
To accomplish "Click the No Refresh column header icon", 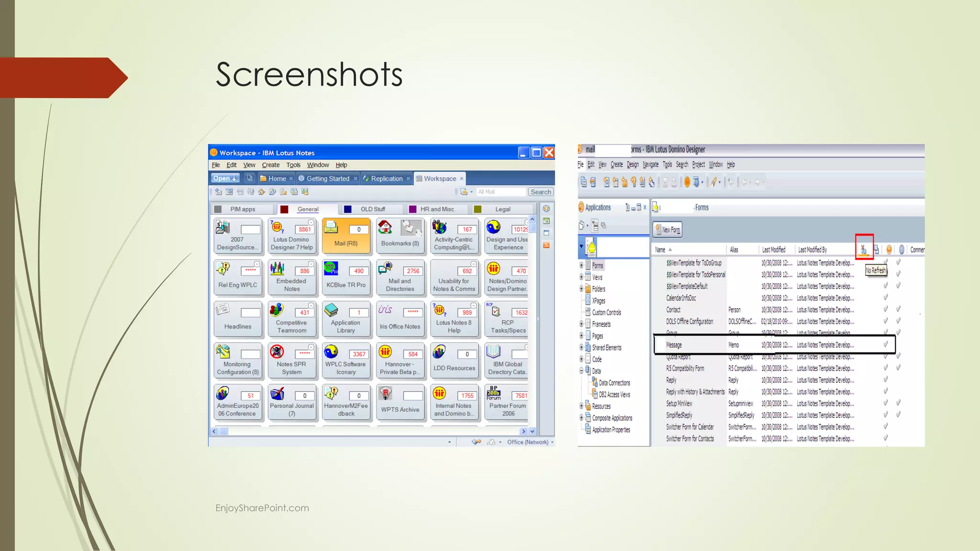I will pyautogui.click(x=864, y=249).
